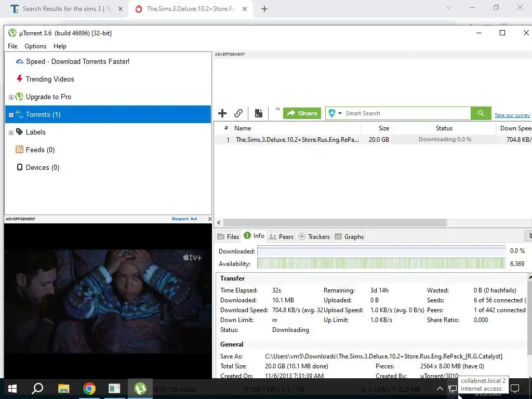Select Trending Videos in sidebar
The width and height of the screenshot is (532, 399).
(x=50, y=79)
